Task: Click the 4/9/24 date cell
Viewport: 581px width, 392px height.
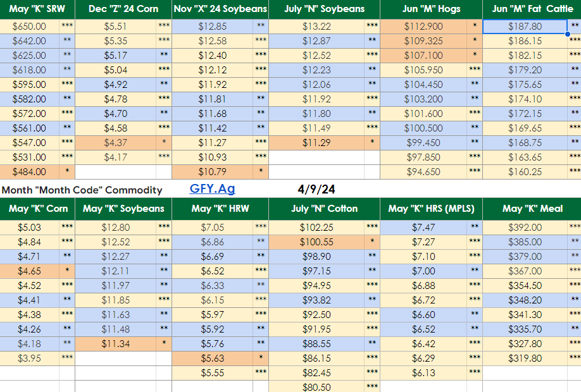Action: (x=316, y=189)
